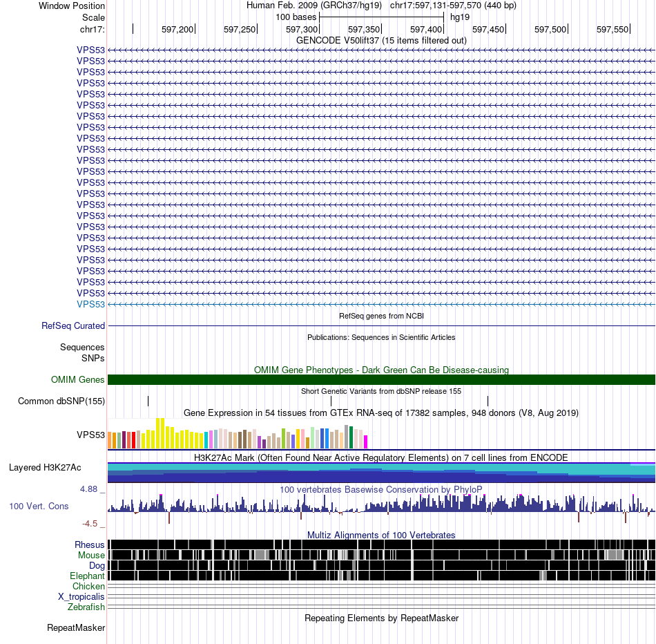Click the Window Position label
This screenshot has height=644, width=656.
(x=72, y=6)
